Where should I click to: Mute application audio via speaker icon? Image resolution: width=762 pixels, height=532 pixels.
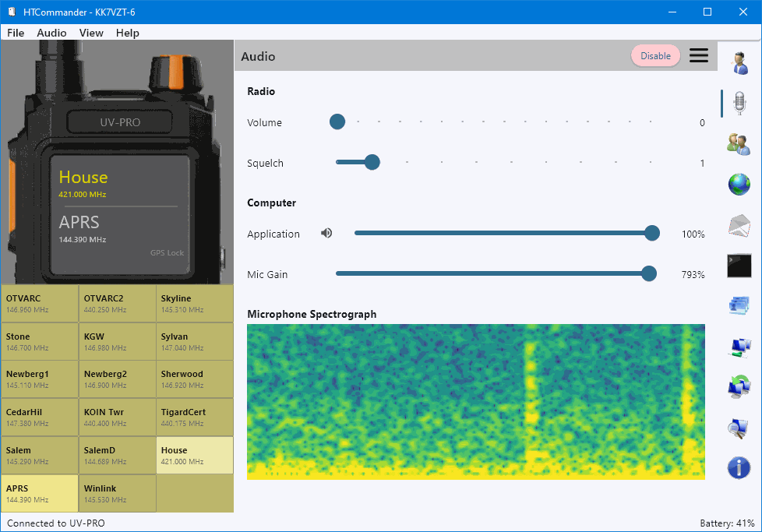click(x=326, y=233)
